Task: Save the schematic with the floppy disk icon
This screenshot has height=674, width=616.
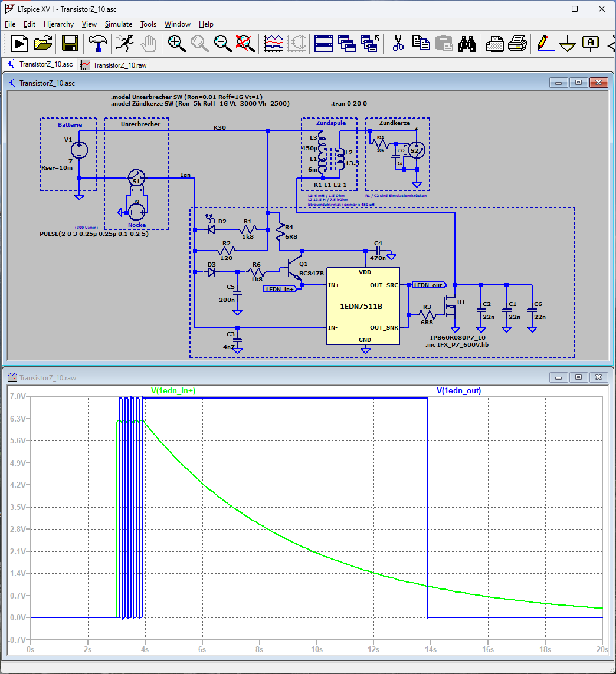Action: point(70,43)
